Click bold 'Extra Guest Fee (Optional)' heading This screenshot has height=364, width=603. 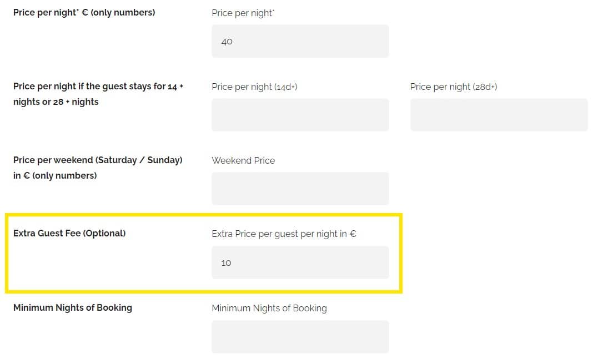(x=69, y=233)
